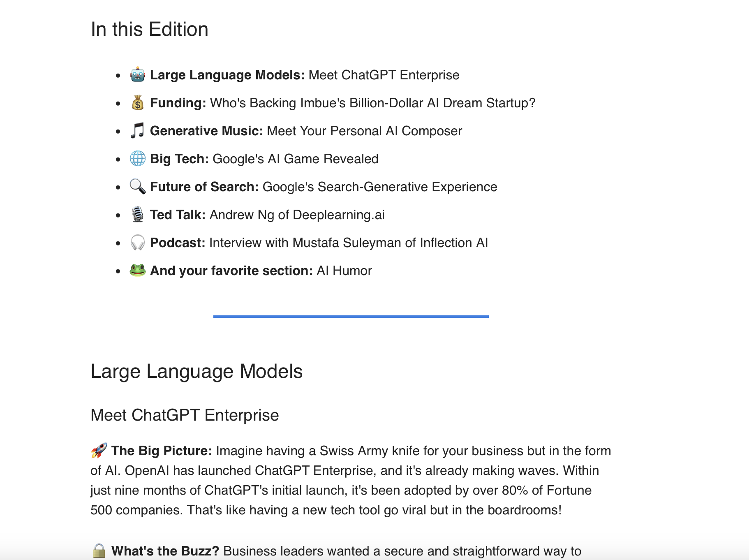
Task: Click the bold 'Funding:' label
Action: coord(178,103)
